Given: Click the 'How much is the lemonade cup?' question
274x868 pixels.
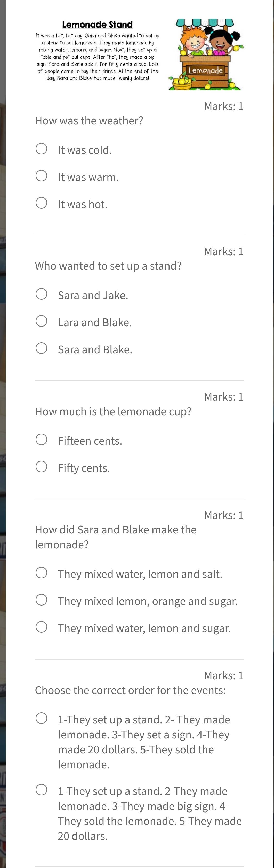Looking at the screenshot, I should tap(113, 411).
